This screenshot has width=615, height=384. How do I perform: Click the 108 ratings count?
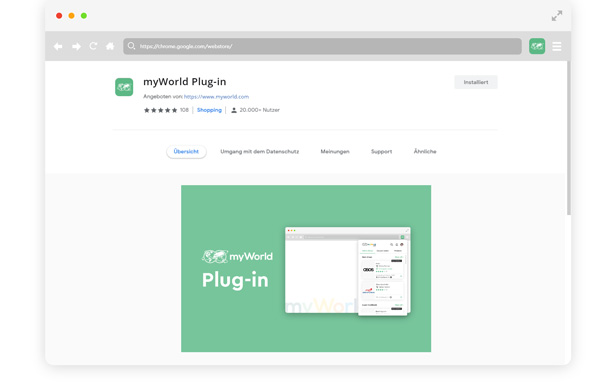point(184,110)
